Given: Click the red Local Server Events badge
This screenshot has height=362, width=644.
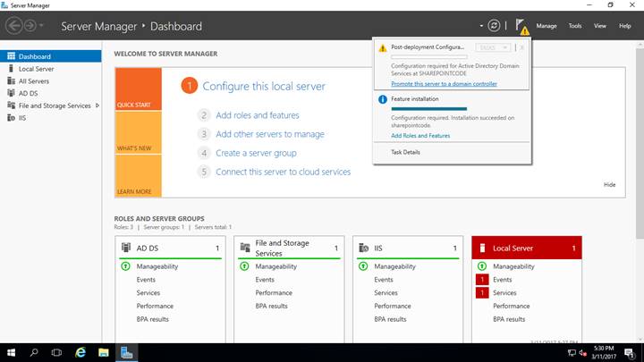Looking at the screenshot, I should pos(481,280).
